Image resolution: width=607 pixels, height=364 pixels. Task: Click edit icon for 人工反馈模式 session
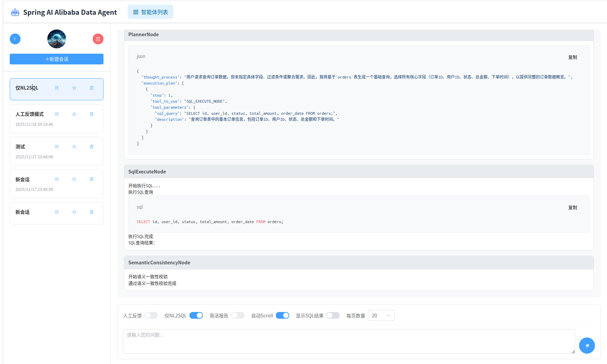click(57, 114)
